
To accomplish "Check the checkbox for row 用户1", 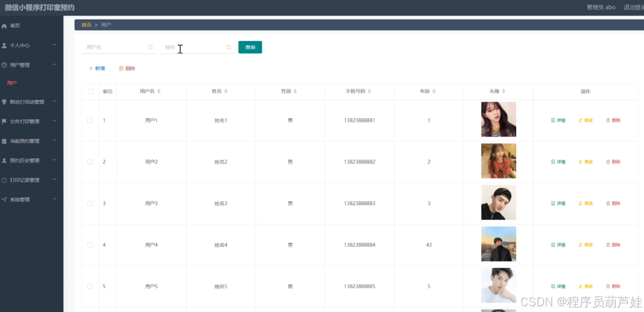I will point(90,120).
